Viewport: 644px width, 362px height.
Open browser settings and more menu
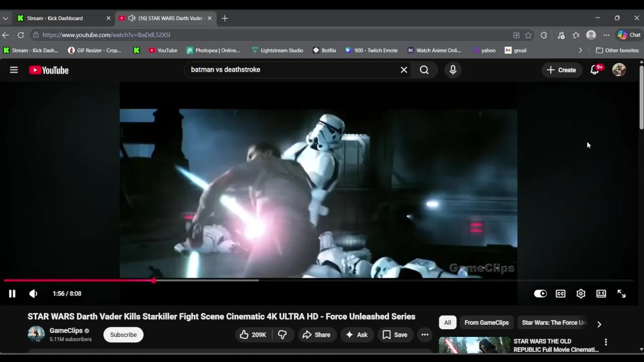tap(606, 35)
